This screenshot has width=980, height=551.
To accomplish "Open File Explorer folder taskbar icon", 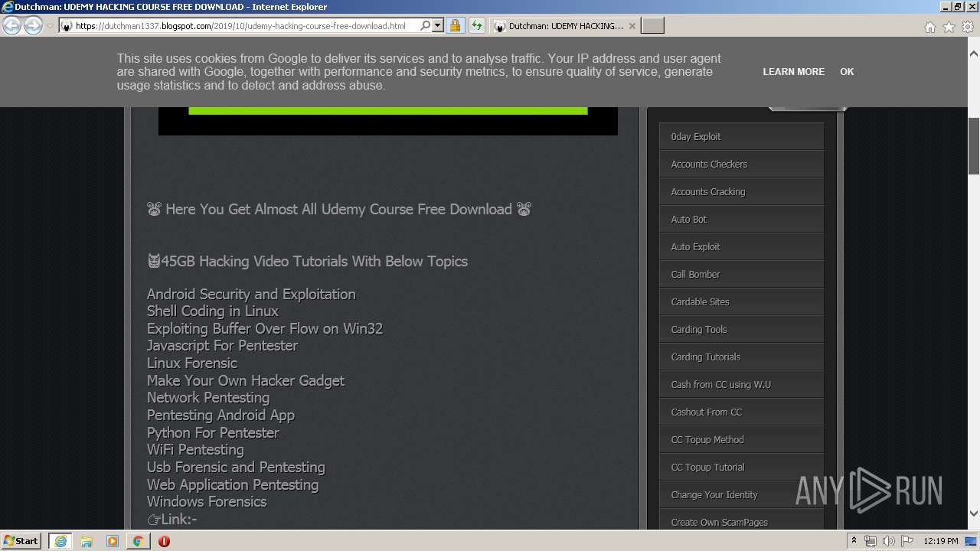I will coord(87,541).
